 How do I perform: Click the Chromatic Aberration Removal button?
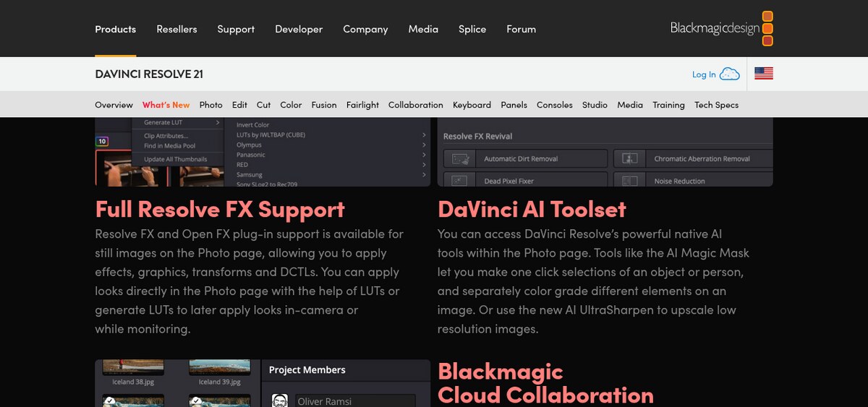coord(693,158)
